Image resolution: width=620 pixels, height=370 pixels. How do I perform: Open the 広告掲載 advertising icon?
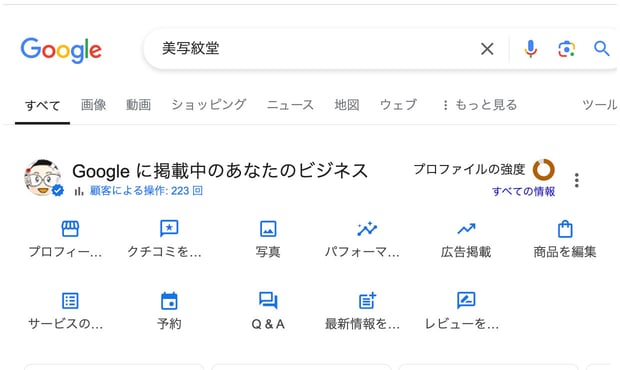click(466, 229)
